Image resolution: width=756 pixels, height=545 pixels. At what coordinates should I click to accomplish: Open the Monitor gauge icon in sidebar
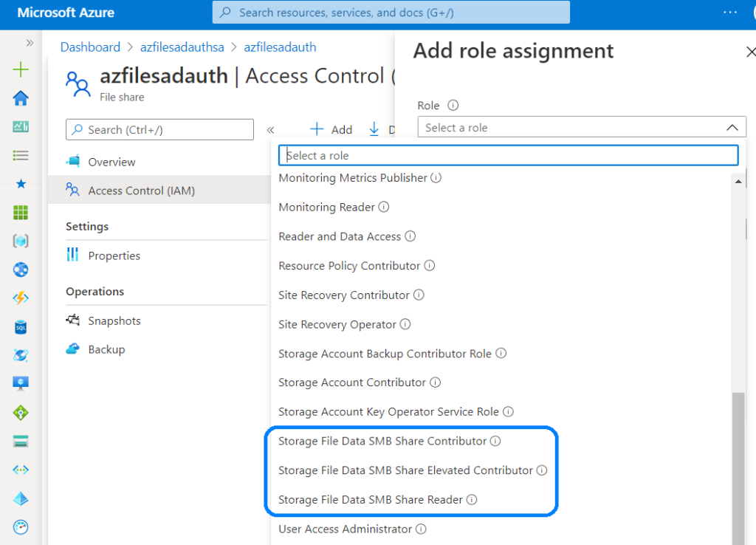point(20,527)
